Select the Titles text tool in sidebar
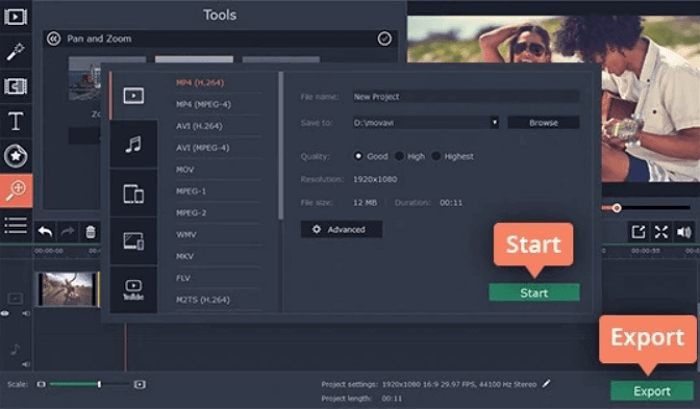The height and width of the screenshot is (409, 700). pos(16,121)
